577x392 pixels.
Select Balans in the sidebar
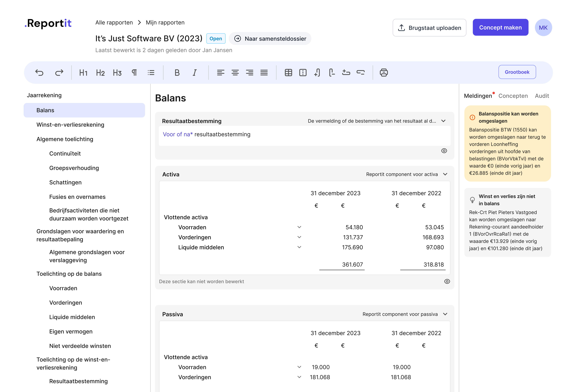(x=84, y=110)
